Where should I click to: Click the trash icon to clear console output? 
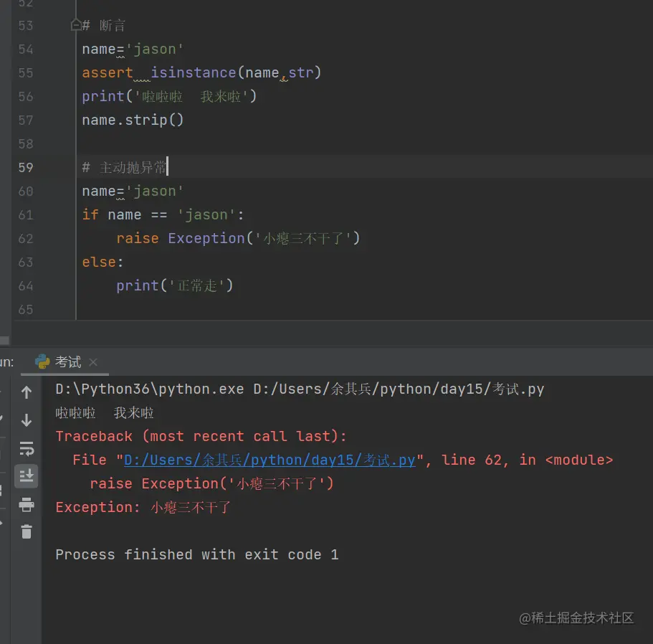click(27, 531)
